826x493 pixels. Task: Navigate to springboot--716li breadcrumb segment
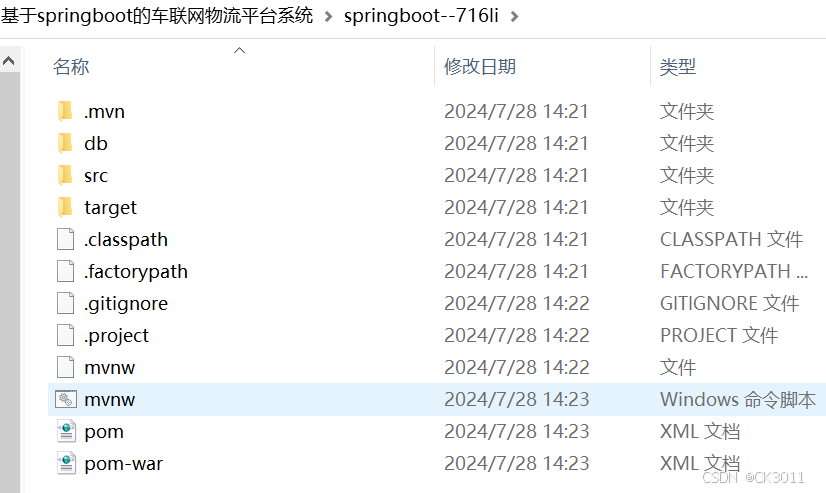[421, 16]
